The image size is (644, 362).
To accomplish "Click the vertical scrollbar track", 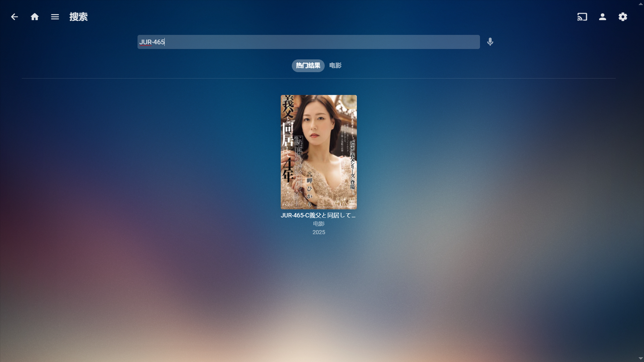I will coord(641,181).
